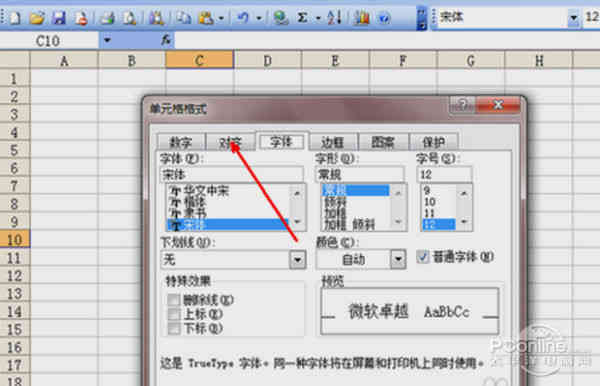
Task: Click the font name input field
Action: (232, 174)
